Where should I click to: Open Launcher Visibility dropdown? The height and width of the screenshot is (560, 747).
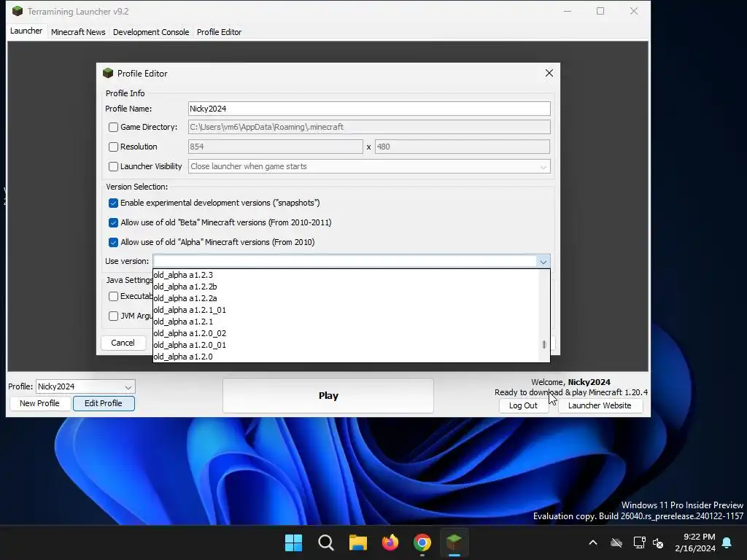coord(543,167)
